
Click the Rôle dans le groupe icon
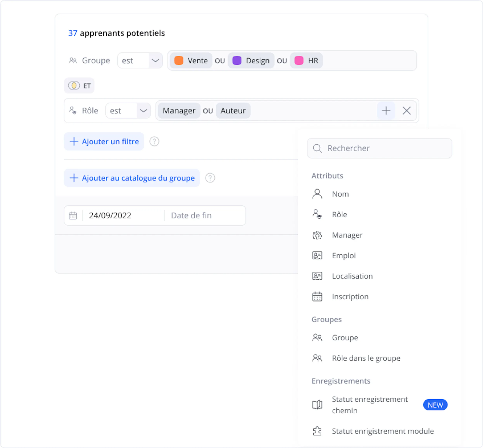tap(317, 358)
